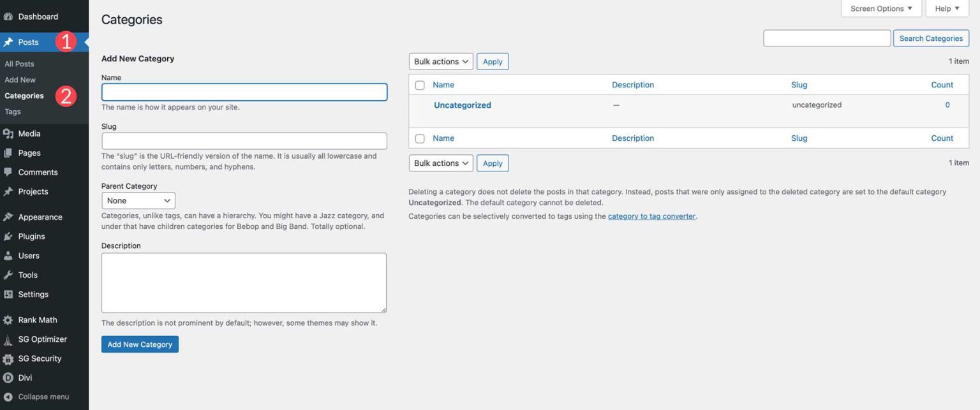Open Comments from the admin sidebar
The width and height of the screenshot is (980, 410).
[37, 172]
